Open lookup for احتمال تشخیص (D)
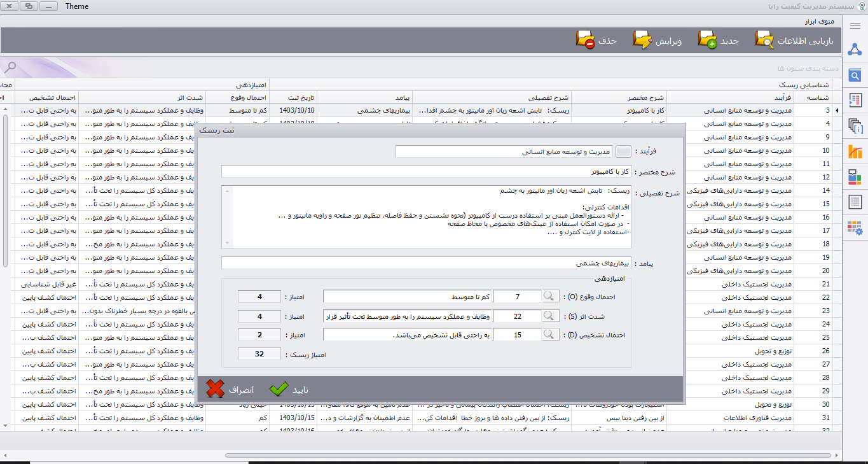The image size is (868, 464). coord(550,335)
